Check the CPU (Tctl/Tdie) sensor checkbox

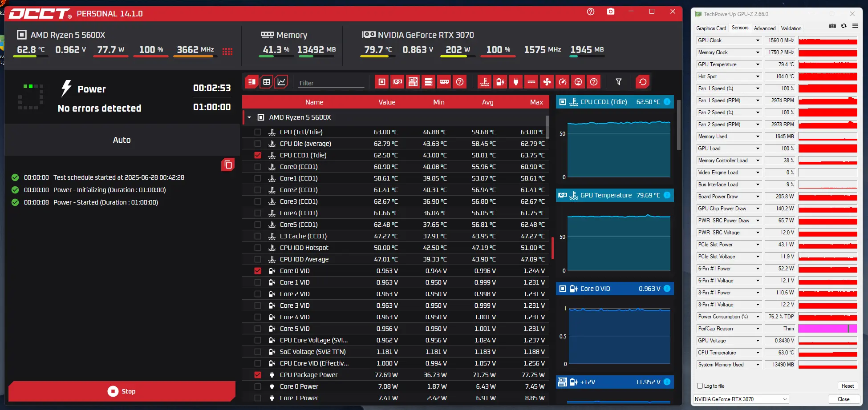pyautogui.click(x=258, y=132)
